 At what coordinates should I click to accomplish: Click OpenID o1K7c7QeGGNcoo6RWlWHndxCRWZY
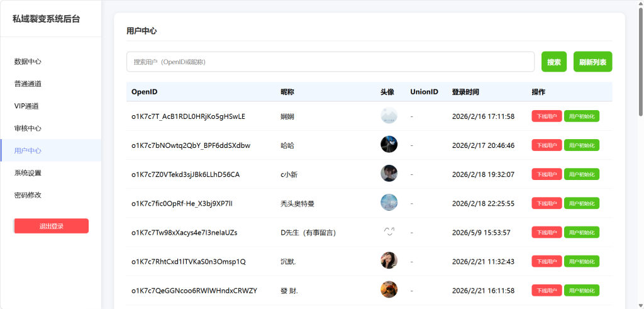[194, 291]
